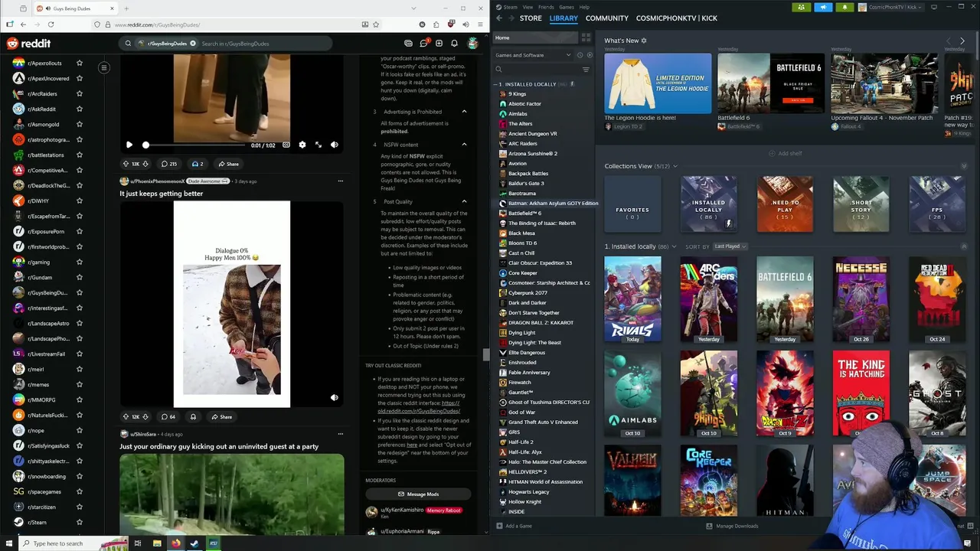Collapse the 'Post Quality' rule
Viewport: 980px width, 551px height.
[464, 201]
